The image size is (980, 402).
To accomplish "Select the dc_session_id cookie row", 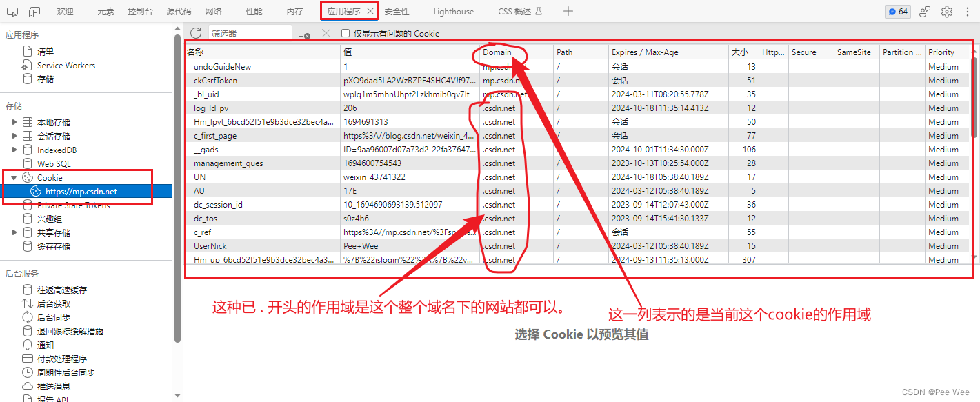I will [x=577, y=205].
